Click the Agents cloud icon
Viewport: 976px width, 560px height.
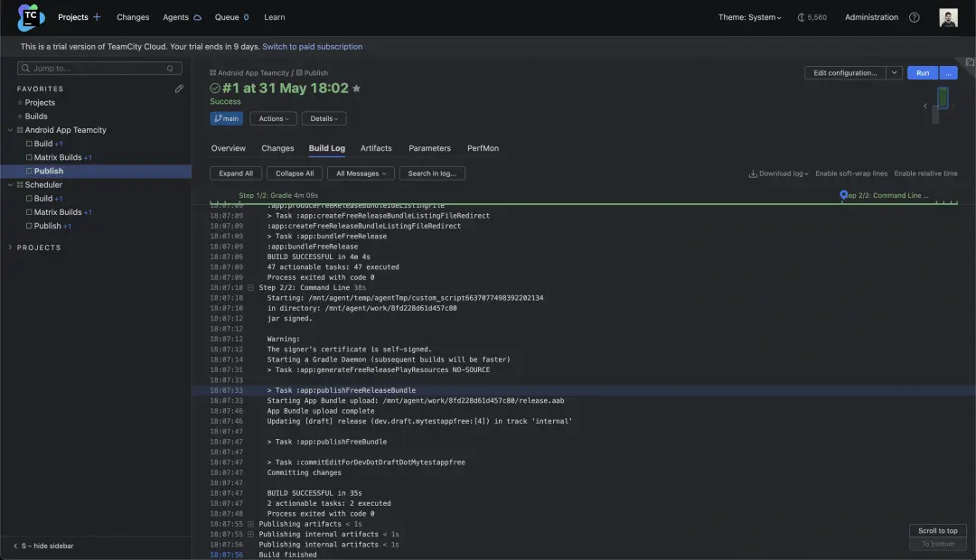[x=197, y=17]
